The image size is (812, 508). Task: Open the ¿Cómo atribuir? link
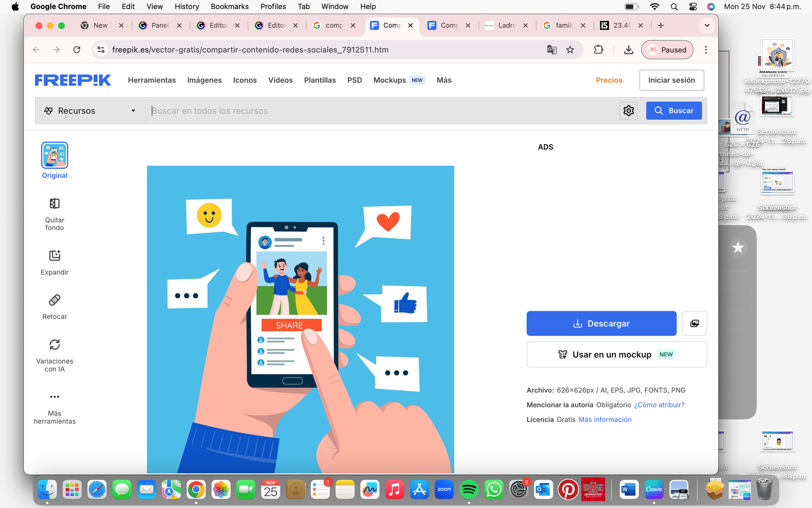tap(659, 405)
